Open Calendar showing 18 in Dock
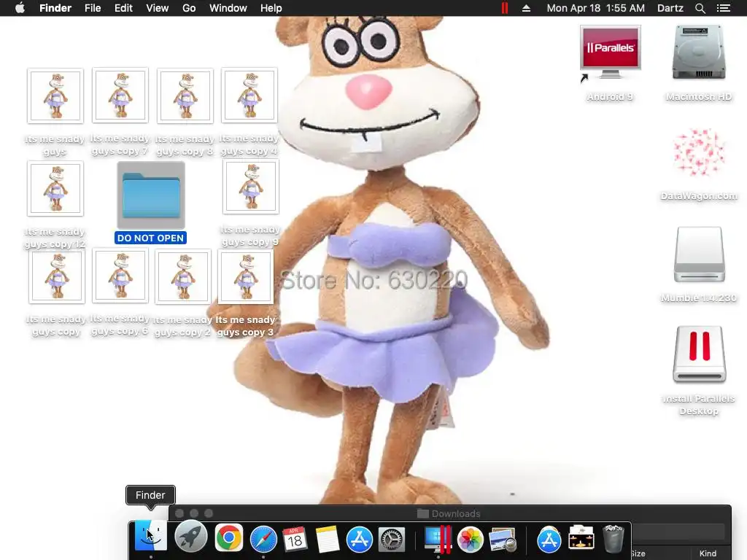This screenshot has height=560, width=747. pyautogui.click(x=295, y=539)
